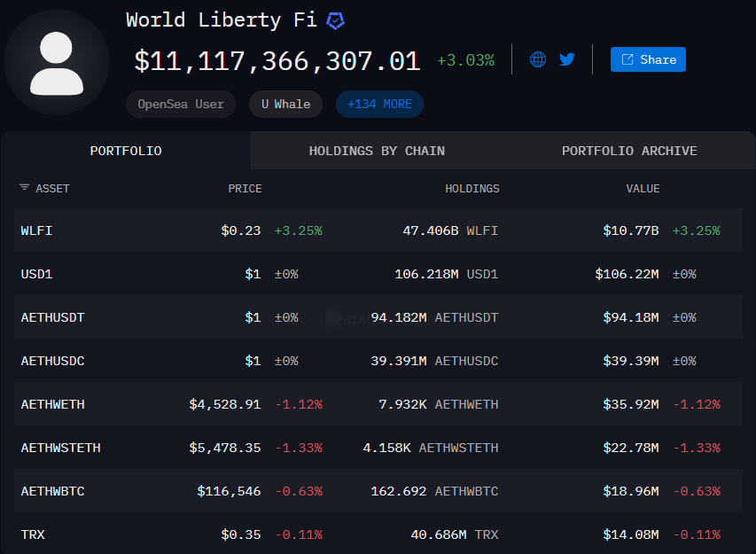This screenshot has width=756, height=554.
Task: Click the $39.39M value cell
Action: (x=631, y=361)
